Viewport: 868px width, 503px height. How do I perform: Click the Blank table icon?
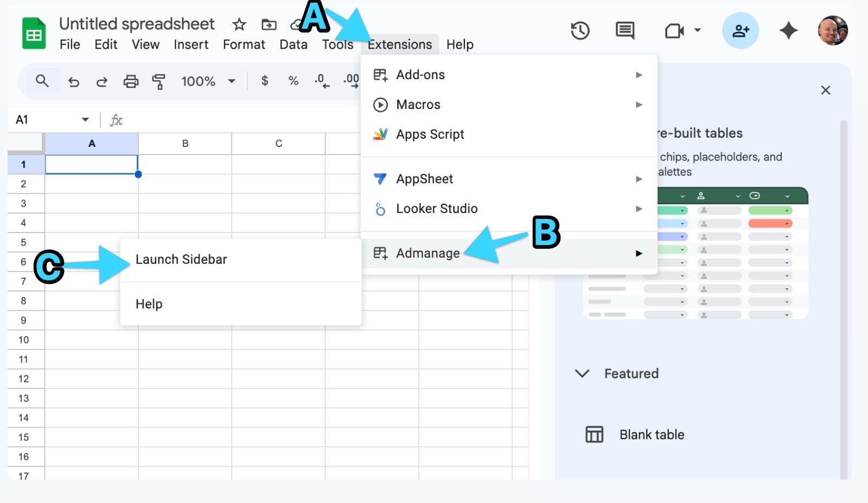click(594, 435)
